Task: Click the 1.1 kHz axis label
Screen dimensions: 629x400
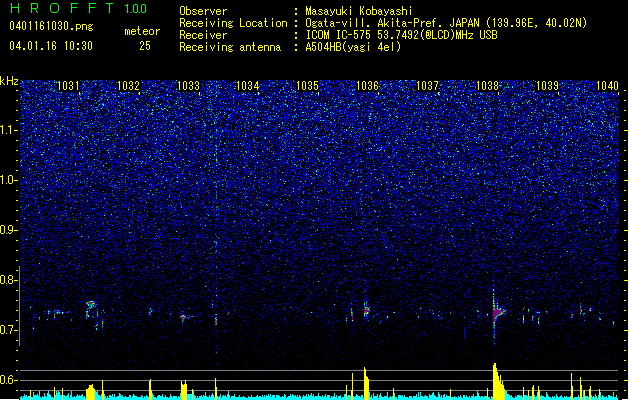Action: 9,130
